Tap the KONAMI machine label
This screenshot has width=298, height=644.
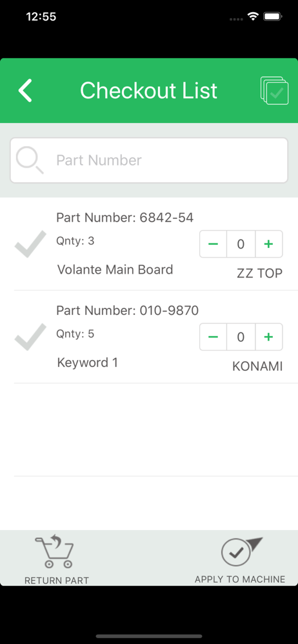pos(257,366)
